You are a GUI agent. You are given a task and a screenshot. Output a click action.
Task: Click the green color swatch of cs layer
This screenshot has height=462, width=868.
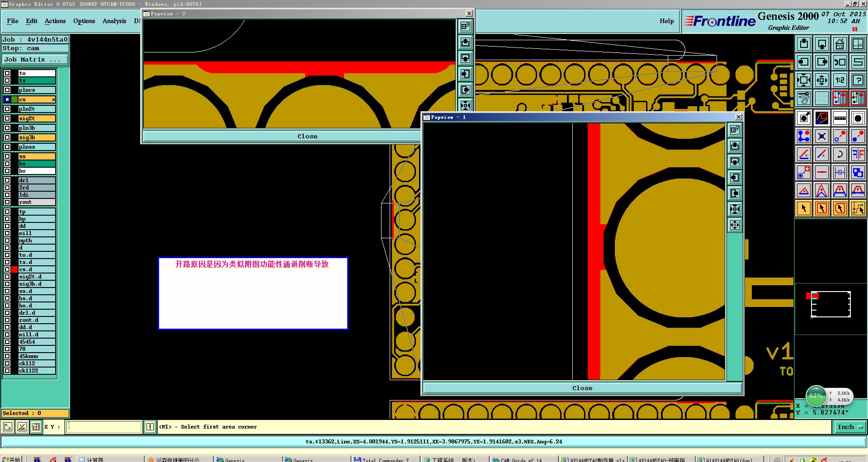pyautogui.click(x=14, y=99)
